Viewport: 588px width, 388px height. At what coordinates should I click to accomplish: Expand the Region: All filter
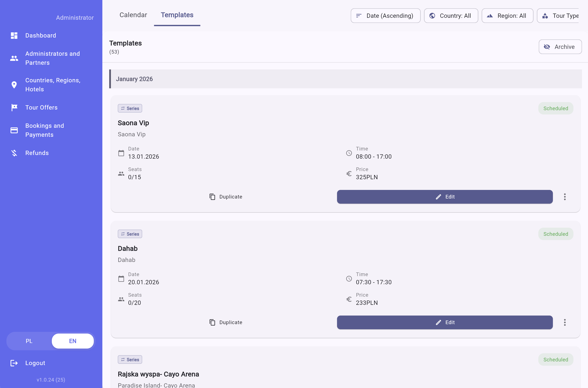click(507, 16)
